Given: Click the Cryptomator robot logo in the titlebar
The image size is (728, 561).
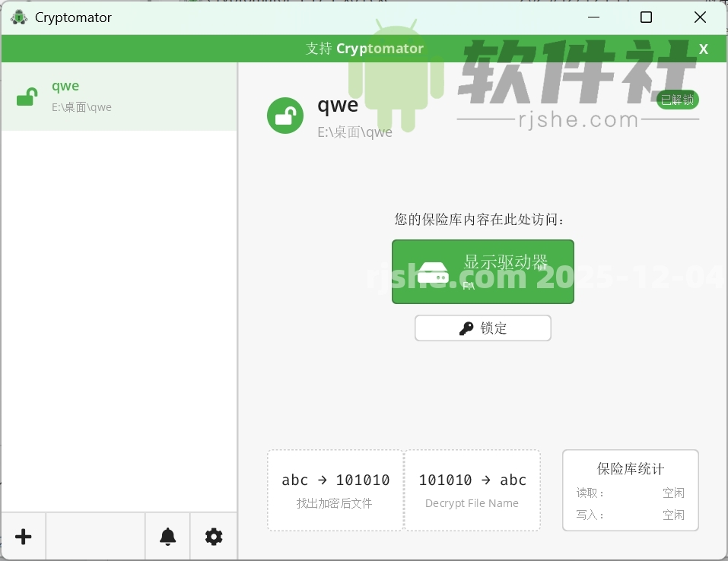Looking at the screenshot, I should (18, 16).
